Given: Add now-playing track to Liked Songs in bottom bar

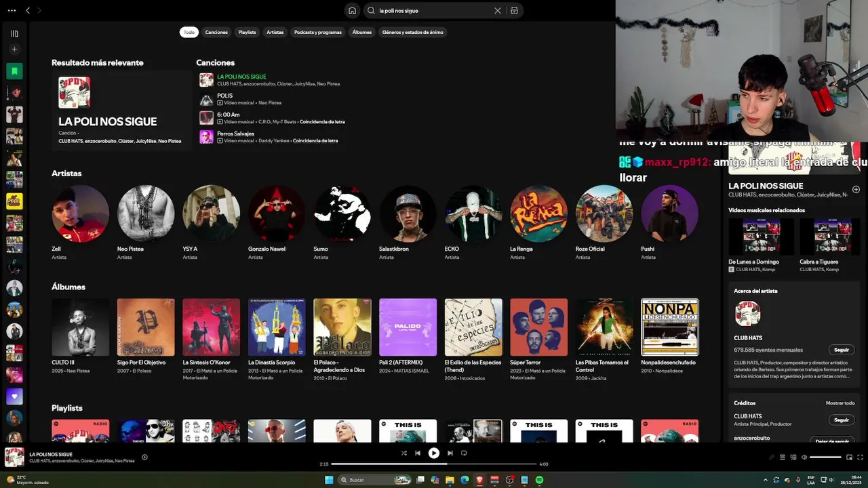Looking at the screenshot, I should pyautogui.click(x=144, y=457).
